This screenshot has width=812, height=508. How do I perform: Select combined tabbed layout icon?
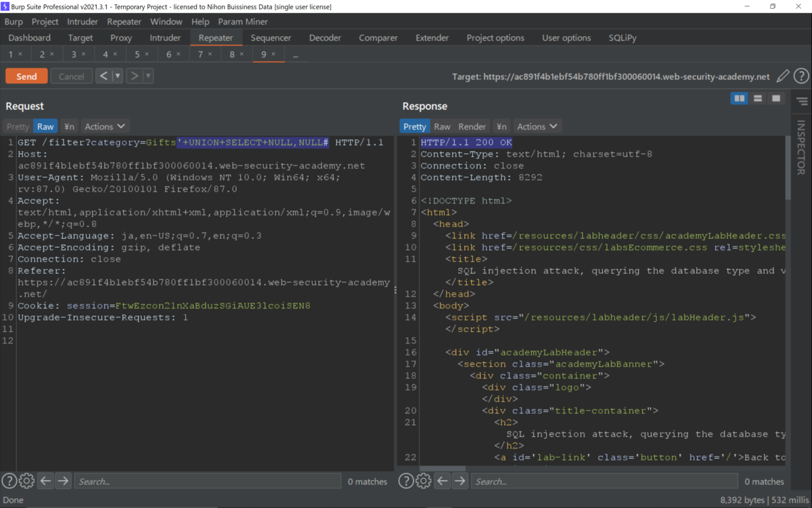(x=776, y=99)
